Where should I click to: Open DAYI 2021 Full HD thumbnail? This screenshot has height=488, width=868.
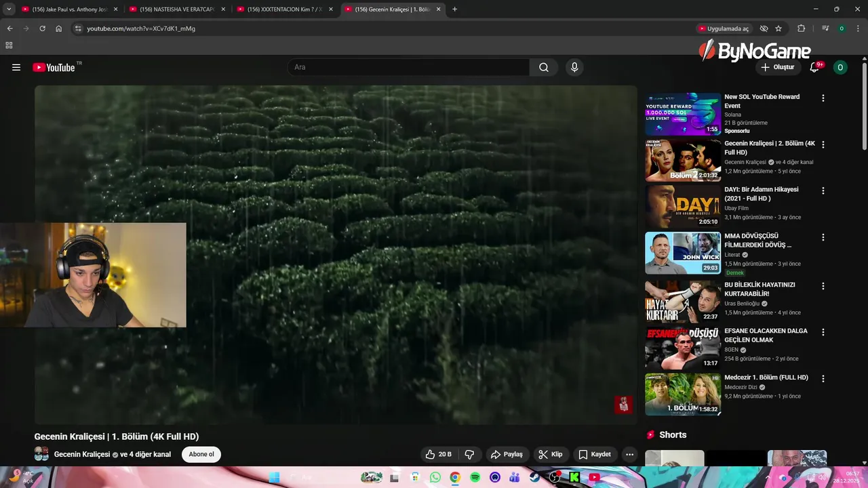pyautogui.click(x=683, y=206)
